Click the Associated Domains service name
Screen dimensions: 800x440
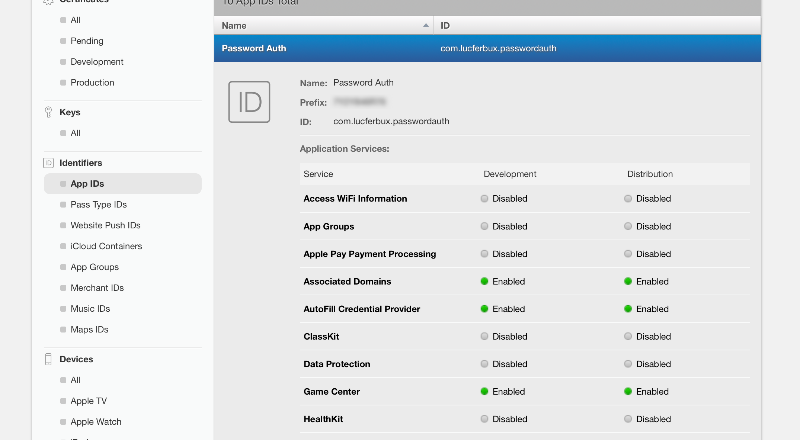347,281
